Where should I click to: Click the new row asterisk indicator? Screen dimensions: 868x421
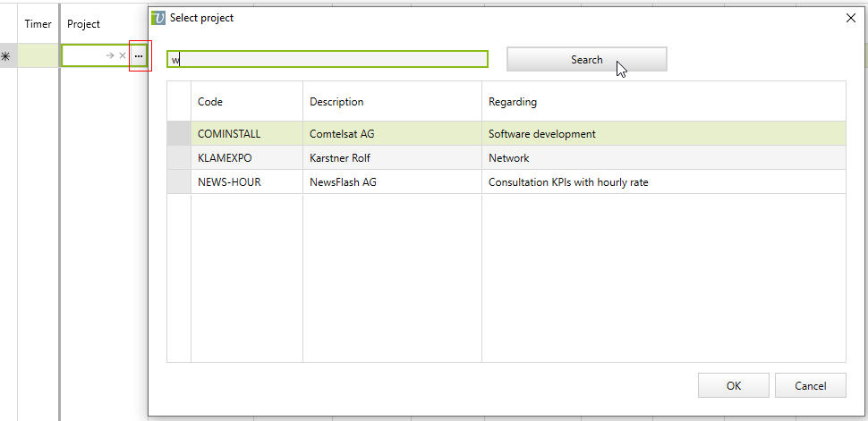[x=6, y=56]
